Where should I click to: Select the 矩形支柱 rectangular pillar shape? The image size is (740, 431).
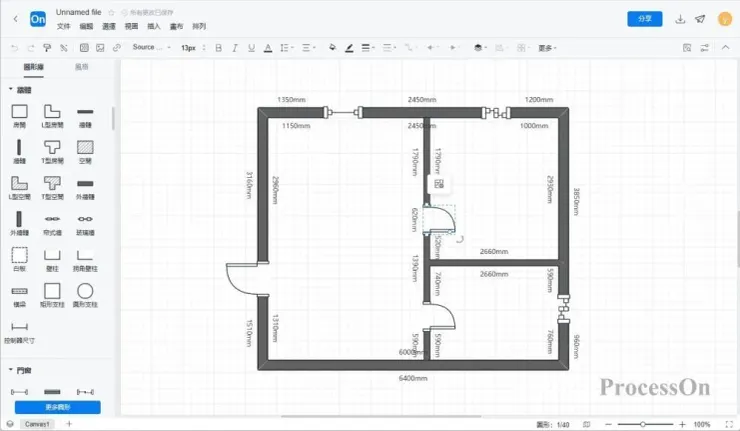[52, 295]
